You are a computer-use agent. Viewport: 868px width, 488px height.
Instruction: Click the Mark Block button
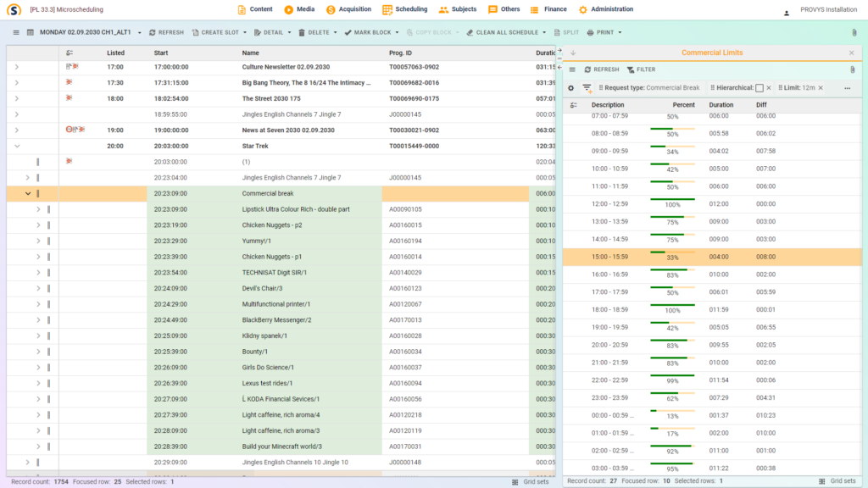point(368,33)
